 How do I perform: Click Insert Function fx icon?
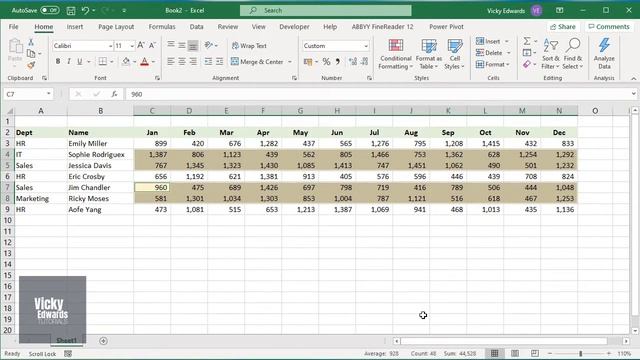(x=114, y=94)
